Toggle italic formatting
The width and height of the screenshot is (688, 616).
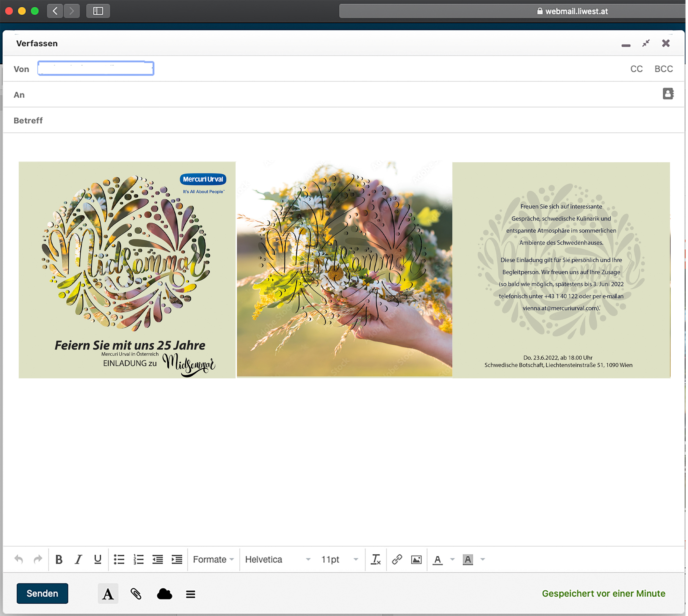pos(78,559)
